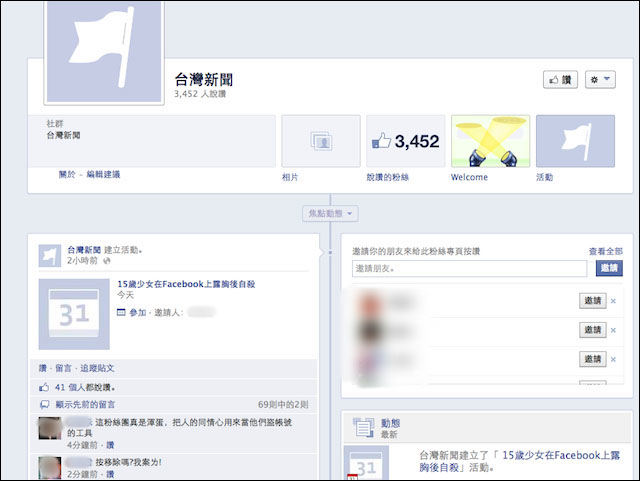Open the 相片 photos tile
640x481 pixels.
click(321, 141)
